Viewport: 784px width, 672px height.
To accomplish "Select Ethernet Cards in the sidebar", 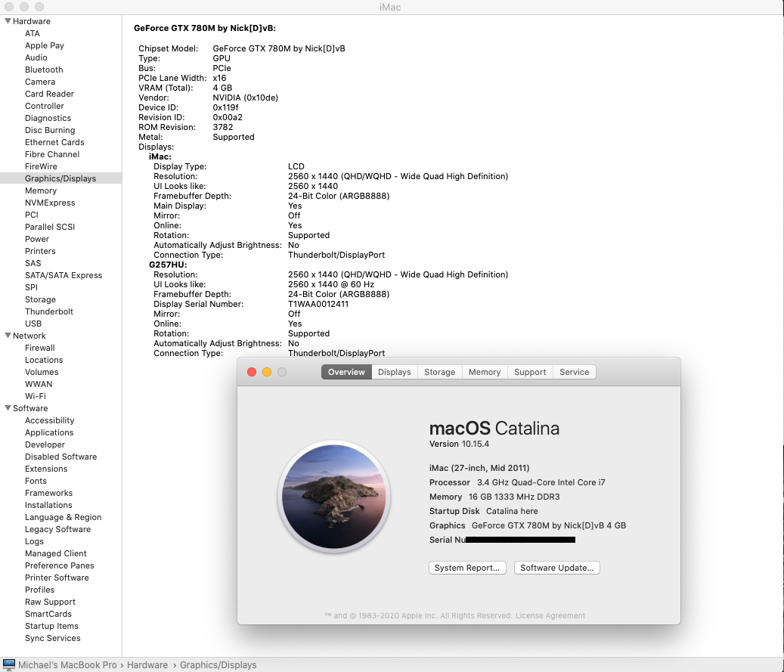I will pos(54,142).
